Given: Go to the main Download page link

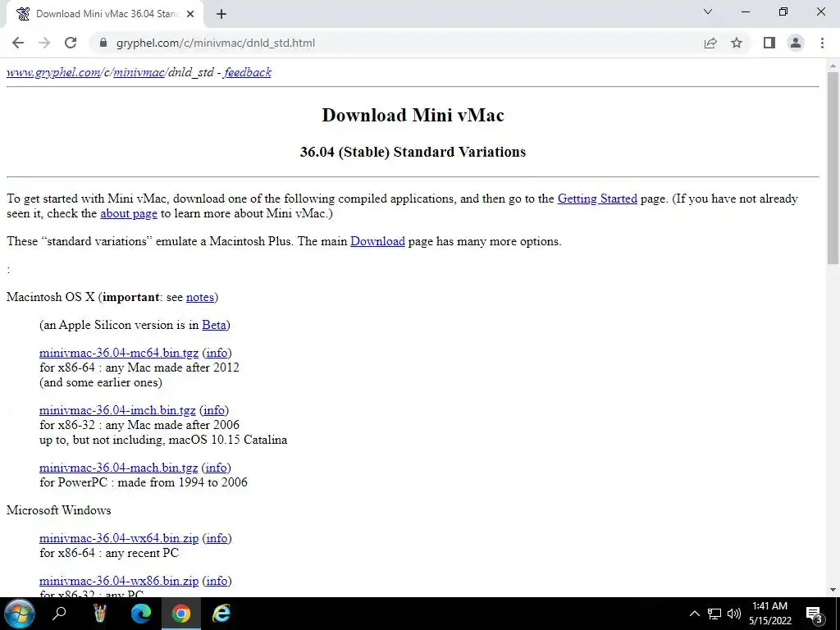Looking at the screenshot, I should (x=377, y=242).
